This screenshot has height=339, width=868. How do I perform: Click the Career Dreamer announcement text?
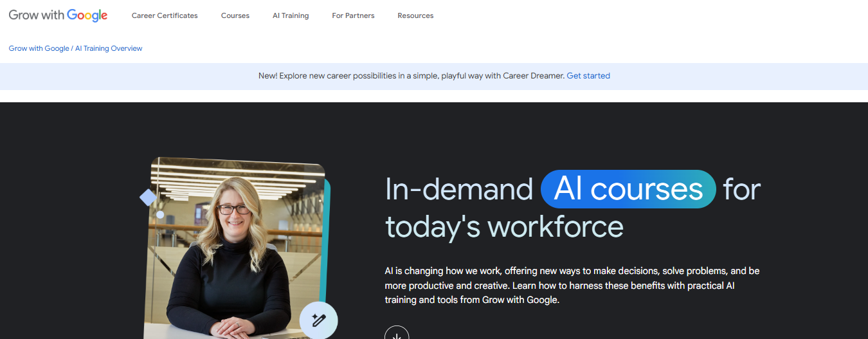(x=411, y=76)
